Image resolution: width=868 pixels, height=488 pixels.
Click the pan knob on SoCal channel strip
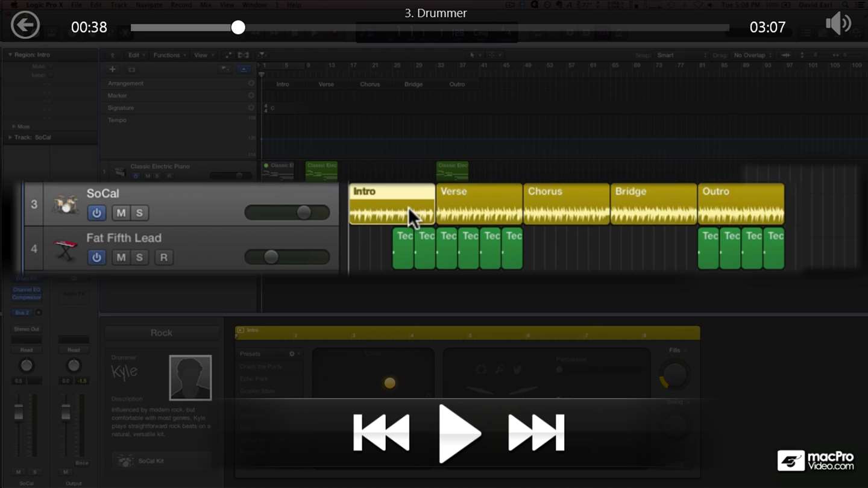pyautogui.click(x=27, y=366)
